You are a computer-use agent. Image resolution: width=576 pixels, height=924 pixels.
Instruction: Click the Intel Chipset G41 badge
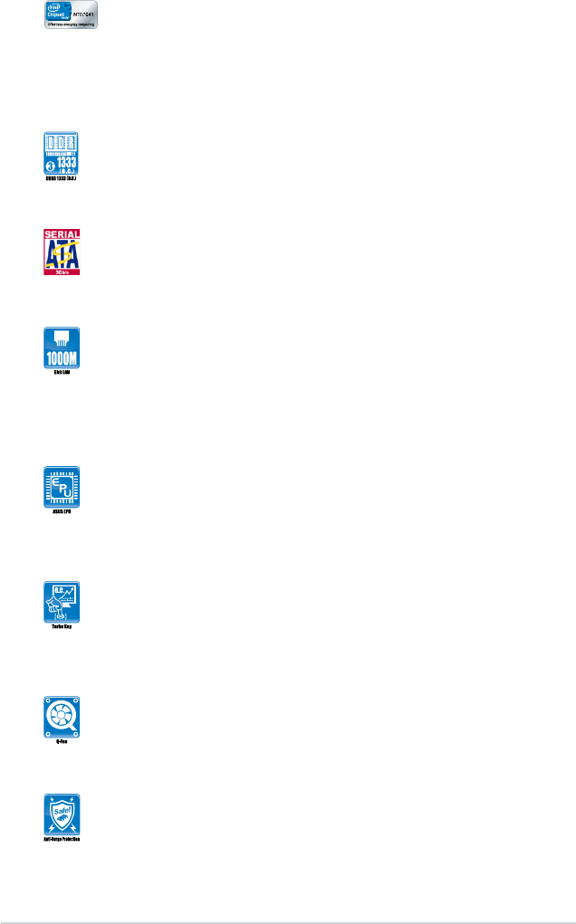71,14
